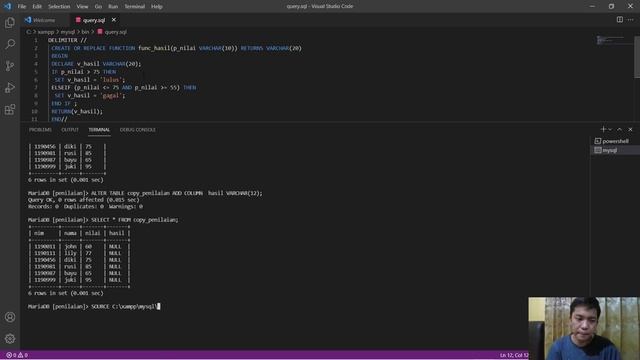640x360 pixels.
Task: Open the Edit menu
Action: click(37, 6)
